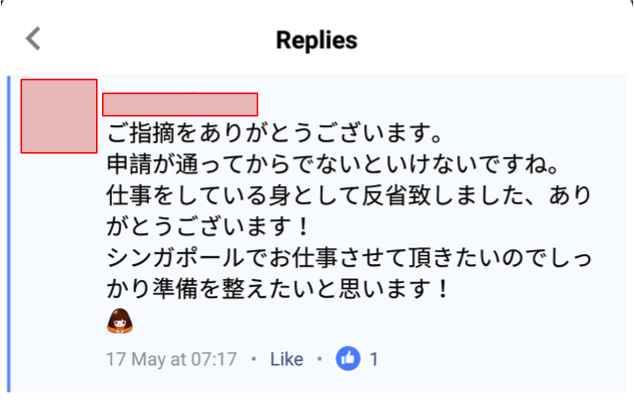Click the timestamp 17 May at 07:17
The width and height of the screenshot is (634, 408).
pos(171,359)
